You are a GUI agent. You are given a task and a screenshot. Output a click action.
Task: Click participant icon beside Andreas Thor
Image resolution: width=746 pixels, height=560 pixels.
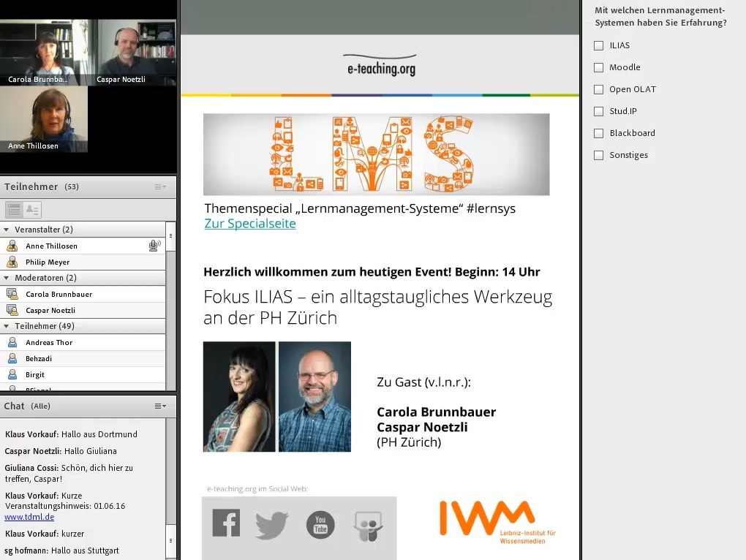[x=12, y=342]
